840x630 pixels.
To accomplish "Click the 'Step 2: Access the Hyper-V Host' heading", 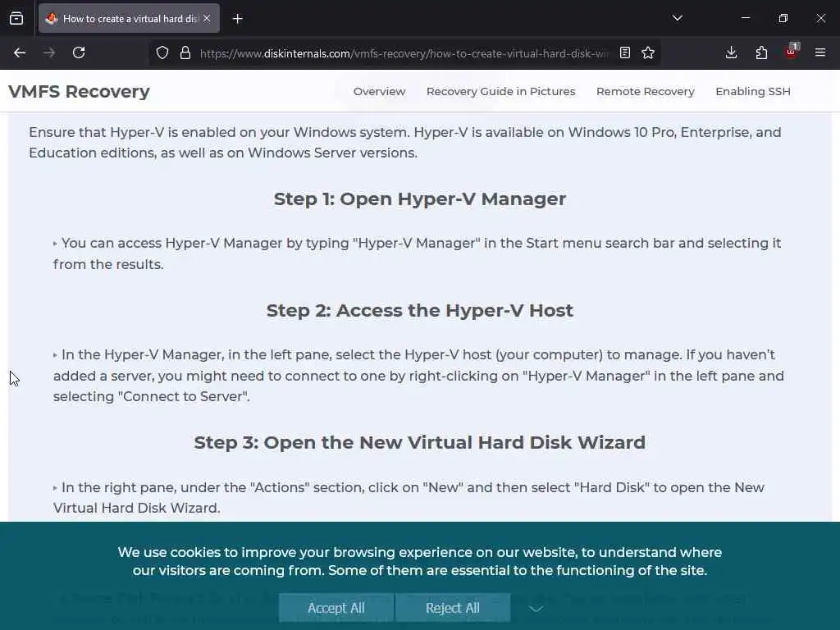I will click(420, 311).
